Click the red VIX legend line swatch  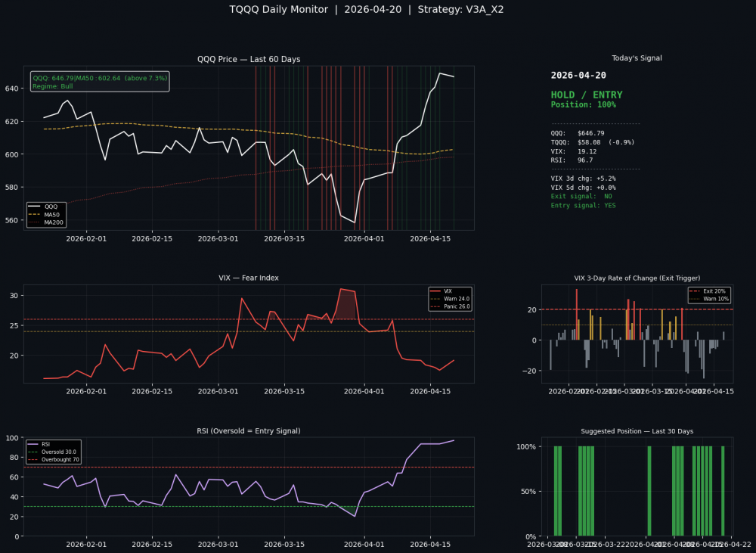pos(435,291)
